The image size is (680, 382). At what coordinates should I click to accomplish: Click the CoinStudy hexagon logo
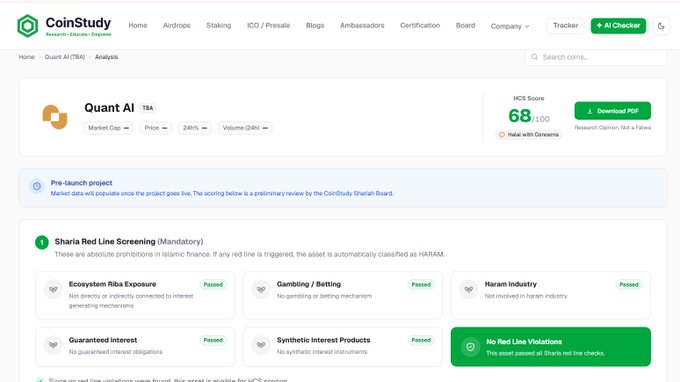[x=27, y=26]
